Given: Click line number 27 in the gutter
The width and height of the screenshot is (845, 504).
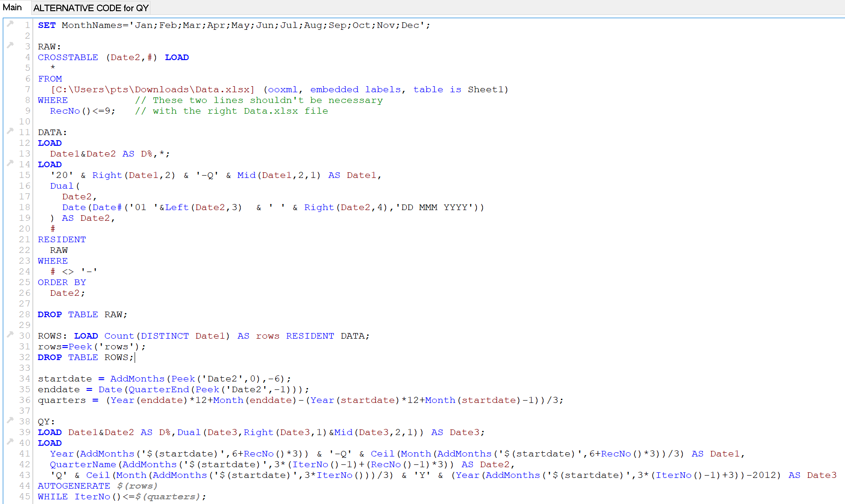Looking at the screenshot, I should 25,304.
